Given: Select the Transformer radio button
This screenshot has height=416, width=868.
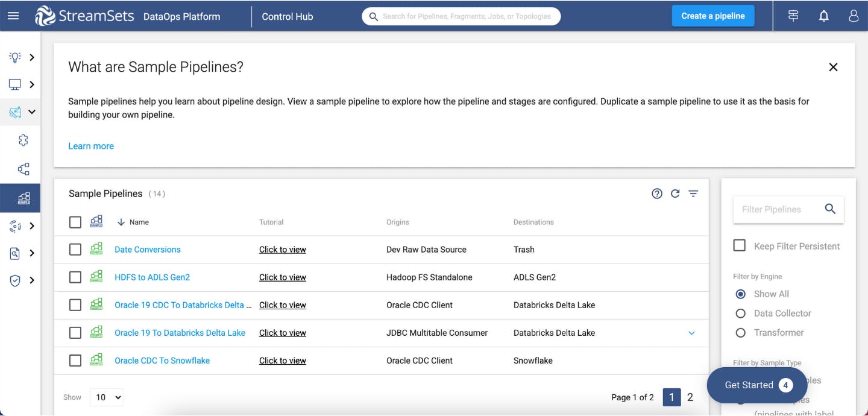Looking at the screenshot, I should (740, 332).
